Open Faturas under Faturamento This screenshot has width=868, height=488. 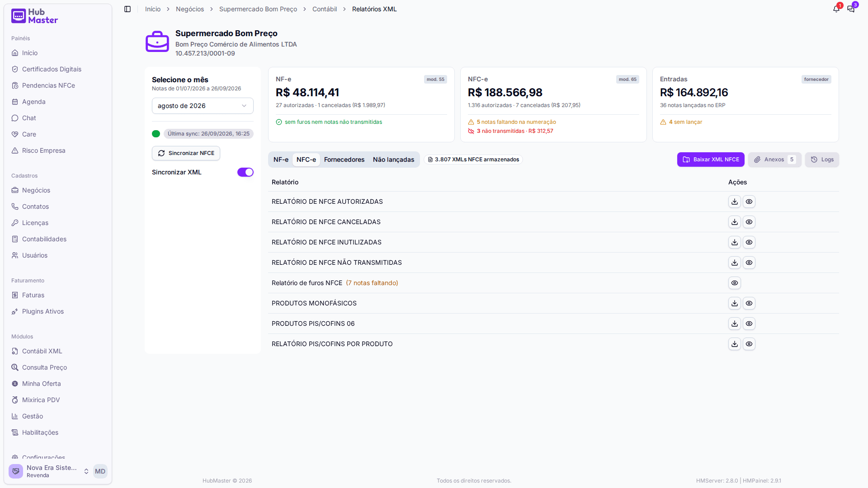point(58,295)
